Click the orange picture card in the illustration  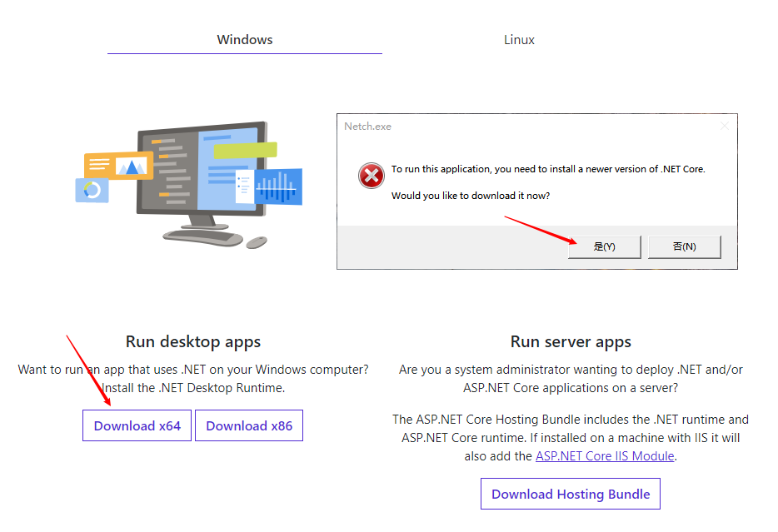pyautogui.click(x=118, y=166)
